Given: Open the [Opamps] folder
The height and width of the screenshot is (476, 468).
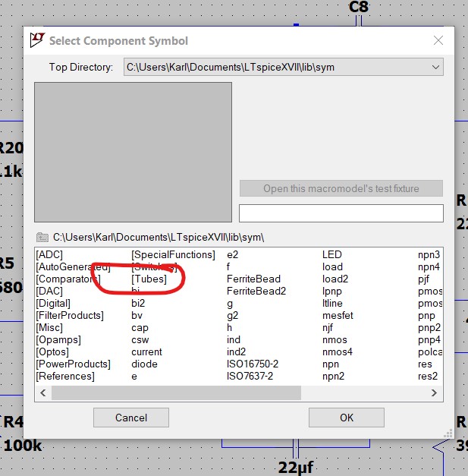Looking at the screenshot, I should [x=58, y=339].
